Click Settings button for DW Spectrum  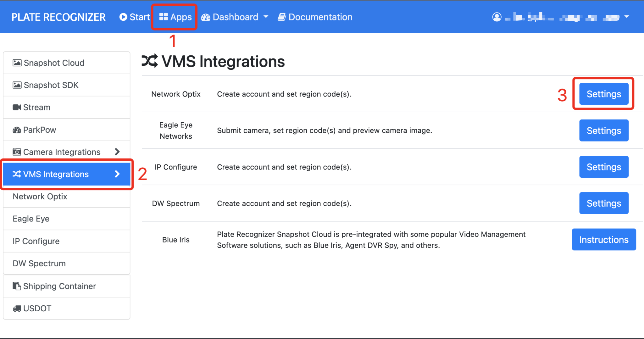click(x=604, y=203)
